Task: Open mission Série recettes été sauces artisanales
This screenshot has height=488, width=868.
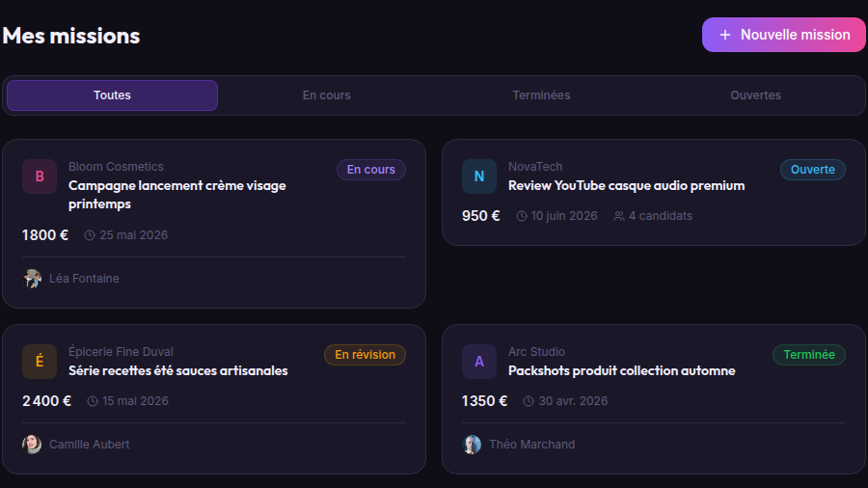Action: 178,370
